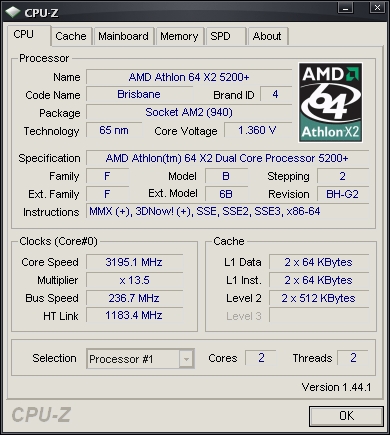
Task: Click the OK button
Action: tap(346, 416)
